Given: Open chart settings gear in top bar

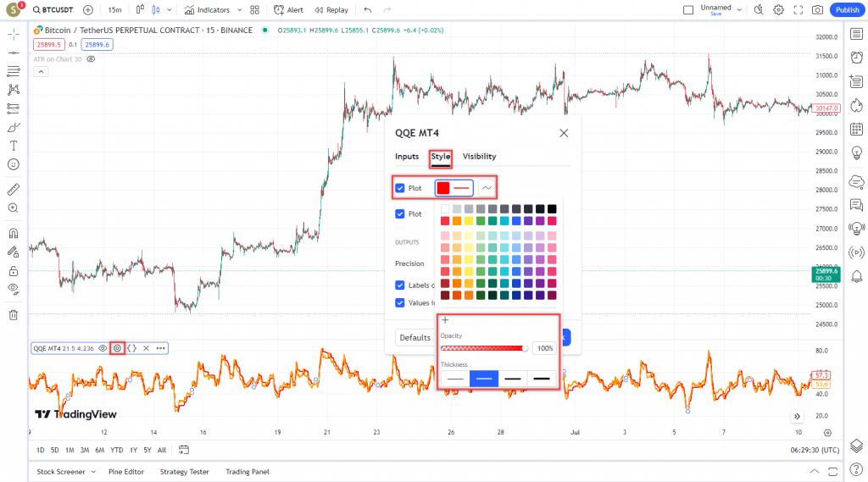Looking at the screenshot, I should tap(778, 10).
